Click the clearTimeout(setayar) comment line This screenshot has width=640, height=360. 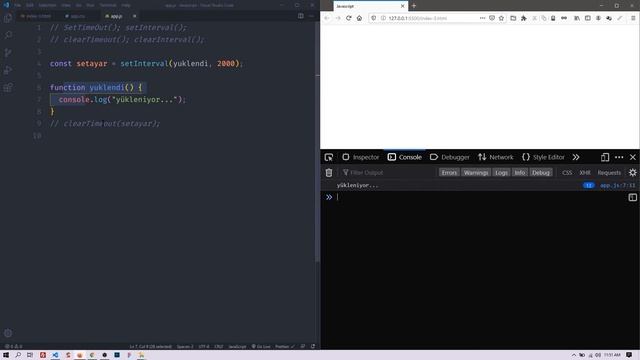pos(105,124)
